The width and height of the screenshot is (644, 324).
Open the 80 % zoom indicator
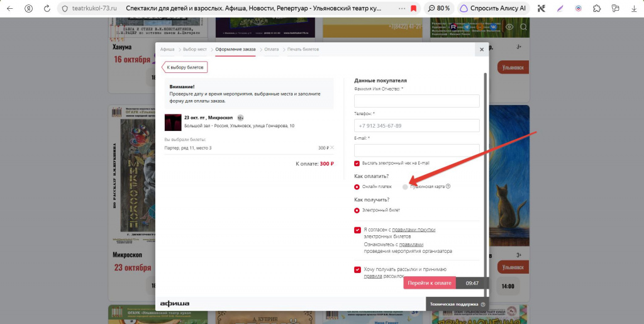(438, 8)
